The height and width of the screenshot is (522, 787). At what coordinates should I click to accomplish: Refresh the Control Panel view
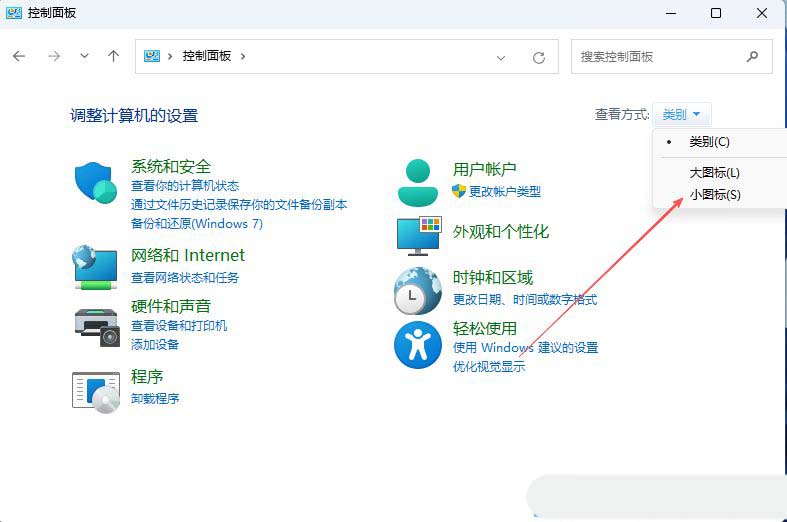pos(539,58)
